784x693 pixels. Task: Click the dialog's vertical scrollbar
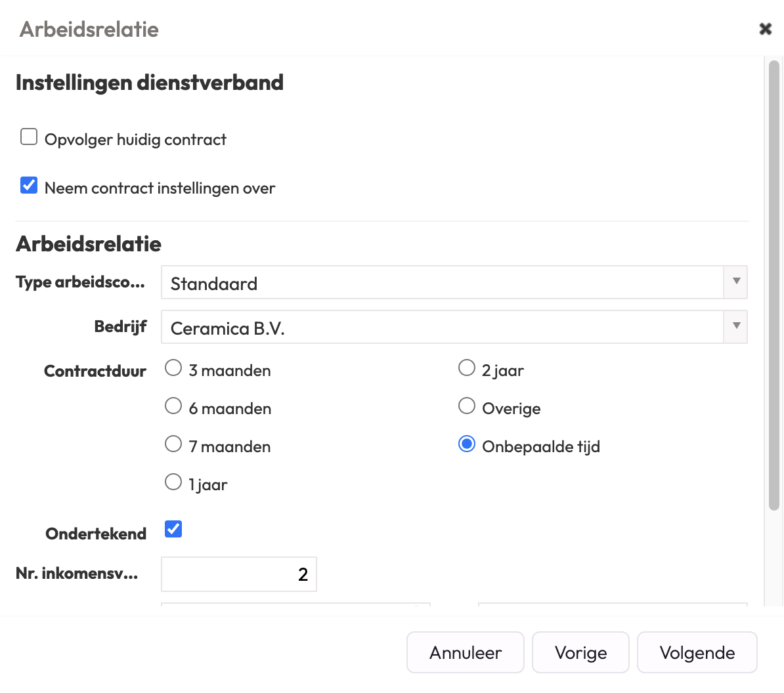tap(774, 285)
